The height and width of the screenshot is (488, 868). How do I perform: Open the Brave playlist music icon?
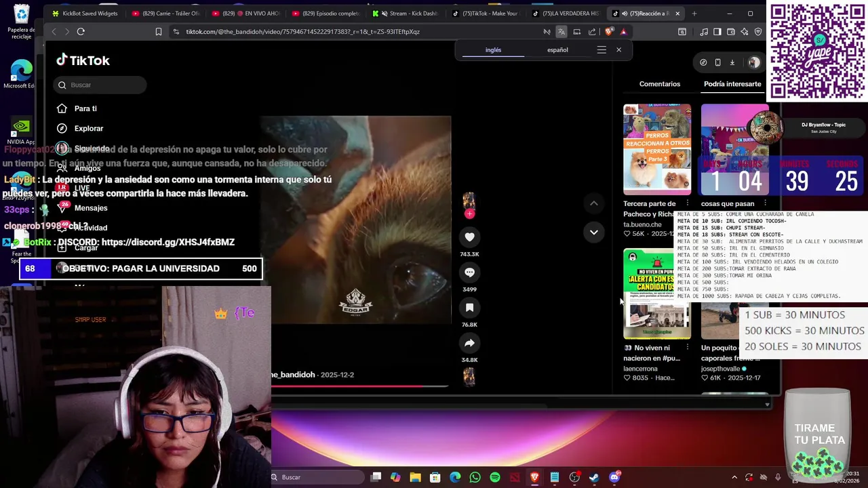704,31
